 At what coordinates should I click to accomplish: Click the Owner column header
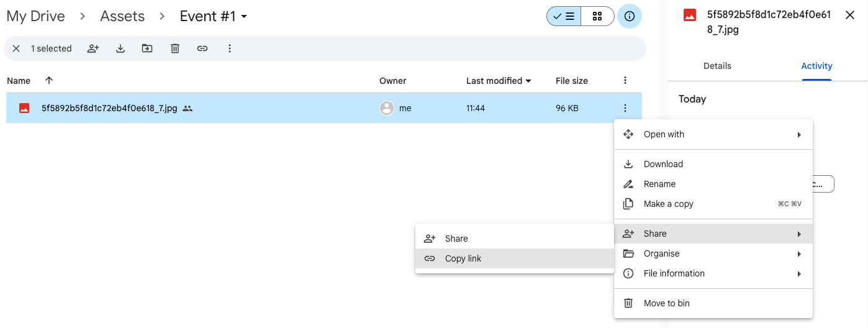point(393,81)
